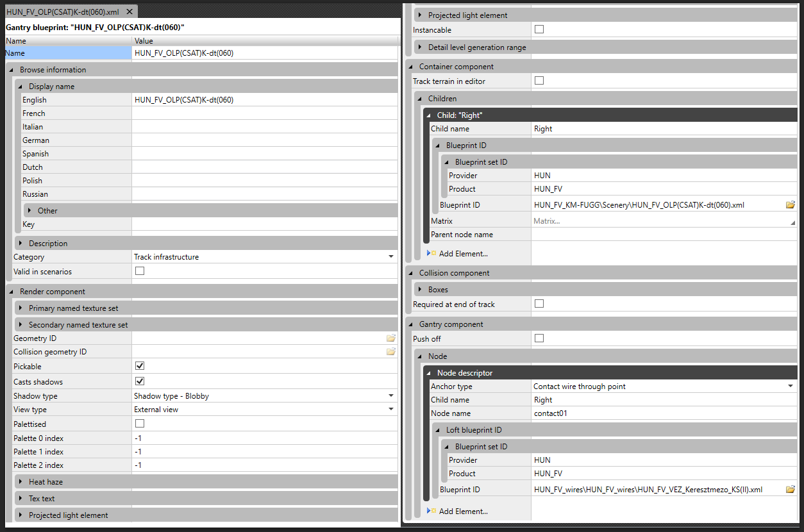Open the Category dropdown
This screenshot has height=532, width=804.
391,257
